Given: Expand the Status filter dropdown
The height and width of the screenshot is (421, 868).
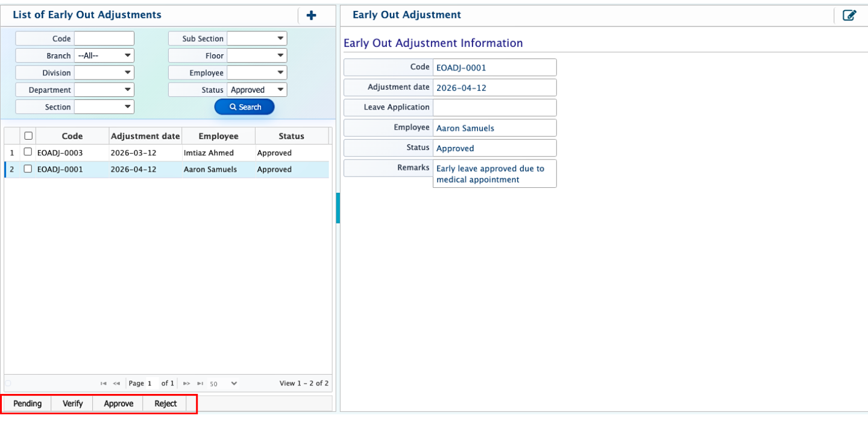Looking at the screenshot, I should click(x=257, y=90).
